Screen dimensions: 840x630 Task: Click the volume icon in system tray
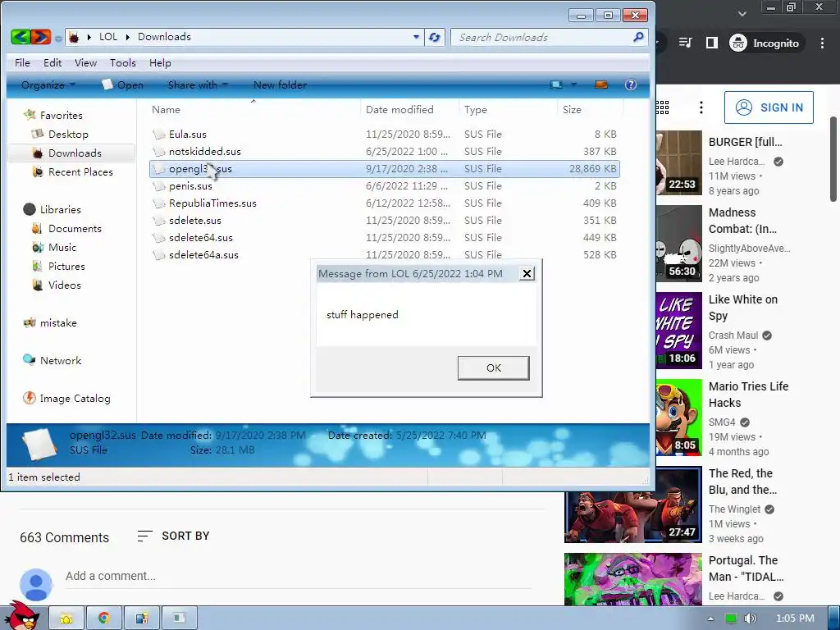[x=750, y=619]
